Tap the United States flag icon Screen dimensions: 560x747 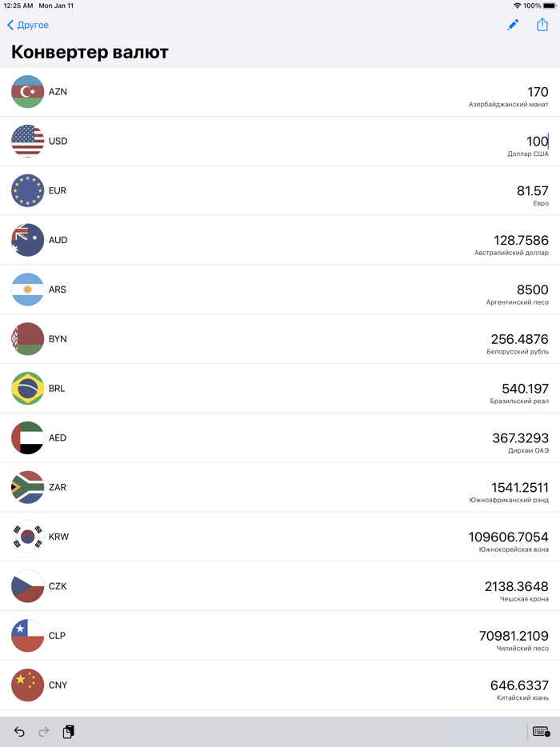28,142
